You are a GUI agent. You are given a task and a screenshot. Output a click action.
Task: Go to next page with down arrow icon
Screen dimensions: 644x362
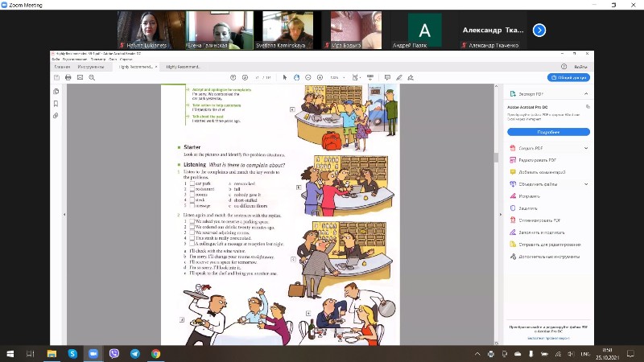[245, 77]
